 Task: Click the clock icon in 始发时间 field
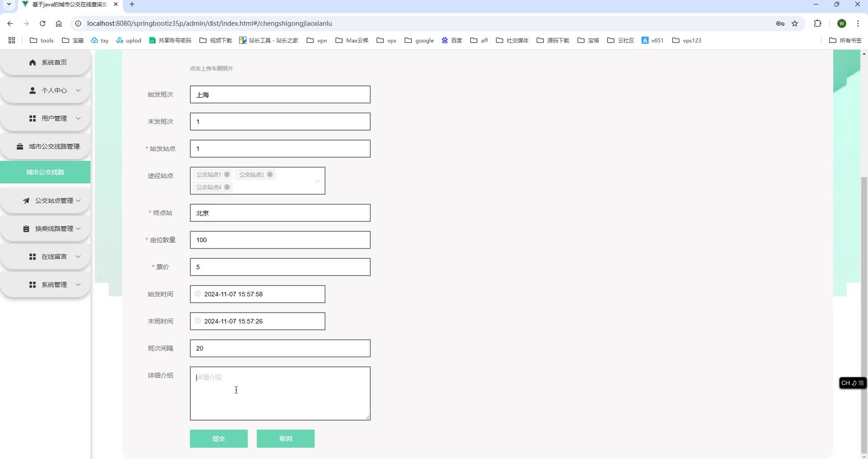point(198,294)
